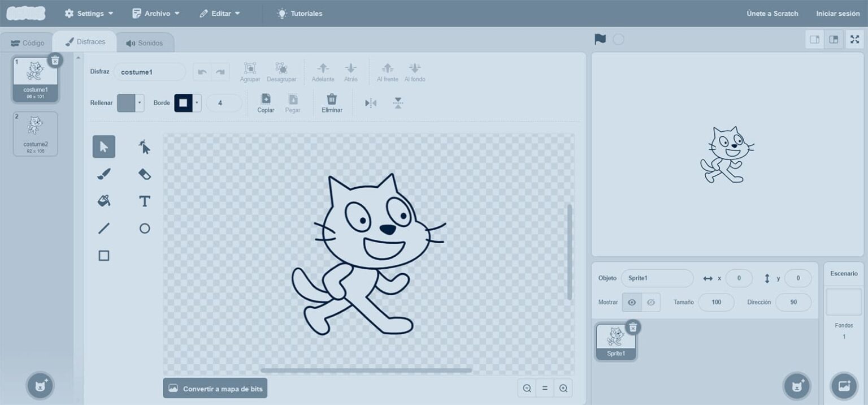868x405 pixels.
Task: Select the Brush tool
Action: pos(104,174)
